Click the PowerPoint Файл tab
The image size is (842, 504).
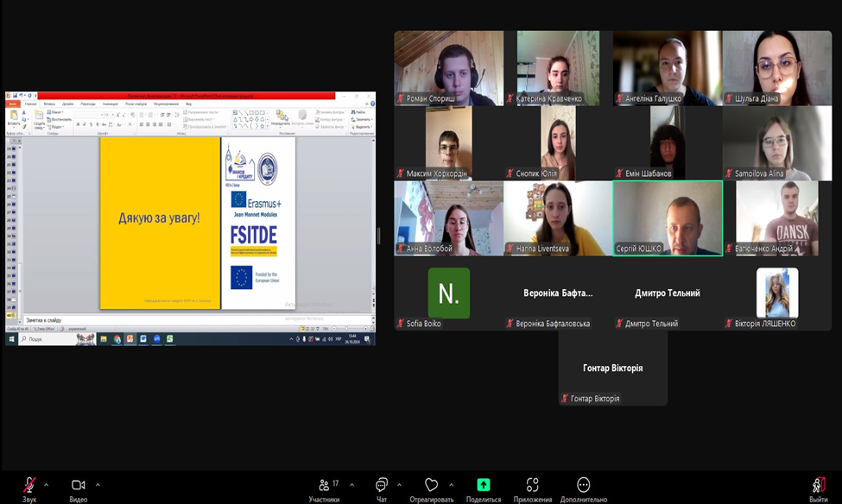coord(13,104)
